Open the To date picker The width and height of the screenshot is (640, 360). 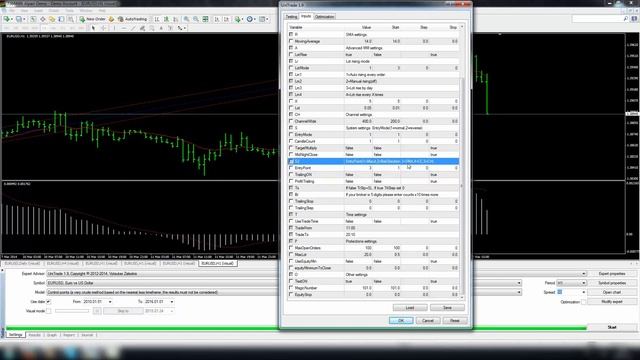click(x=172, y=302)
